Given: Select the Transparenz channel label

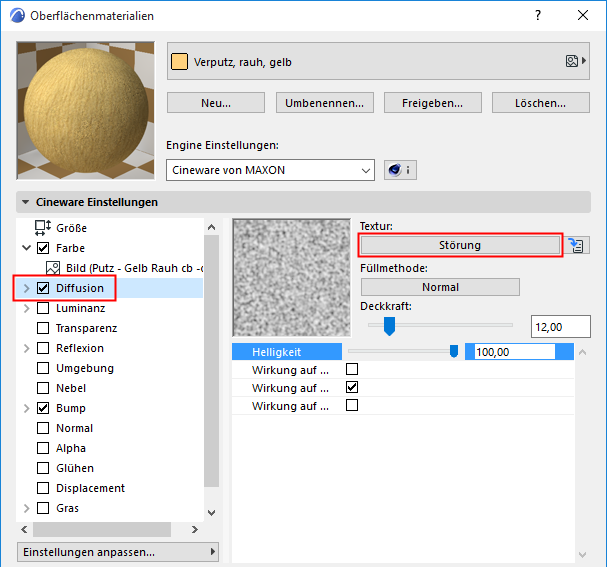Looking at the screenshot, I should click(x=86, y=328).
